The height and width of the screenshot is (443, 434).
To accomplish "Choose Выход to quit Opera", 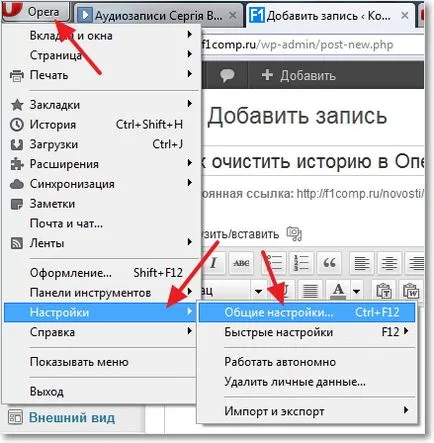I will click(101, 391).
